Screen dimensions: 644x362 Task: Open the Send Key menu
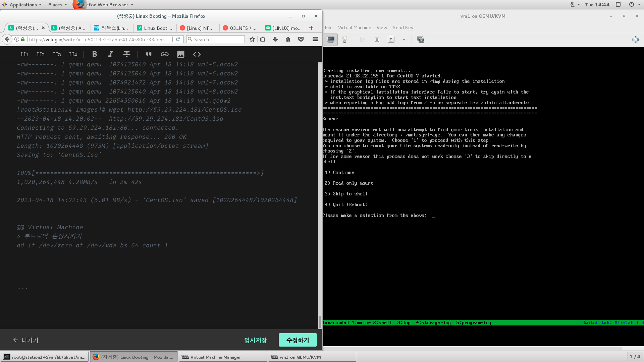pos(403,27)
